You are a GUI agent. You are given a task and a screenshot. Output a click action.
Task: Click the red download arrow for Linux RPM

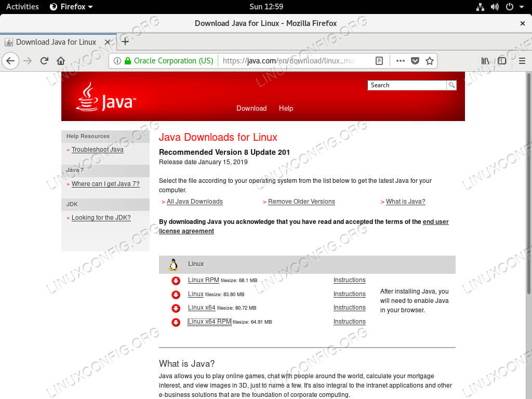pos(176,281)
